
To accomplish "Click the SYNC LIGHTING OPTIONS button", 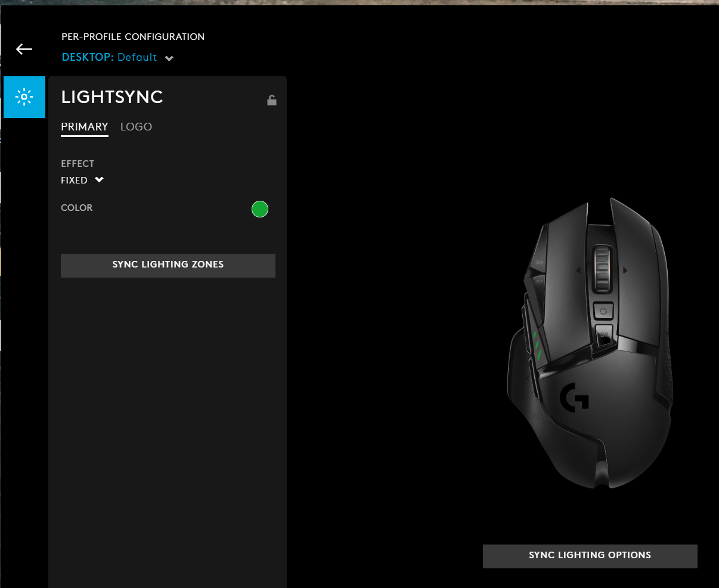I will [x=590, y=555].
